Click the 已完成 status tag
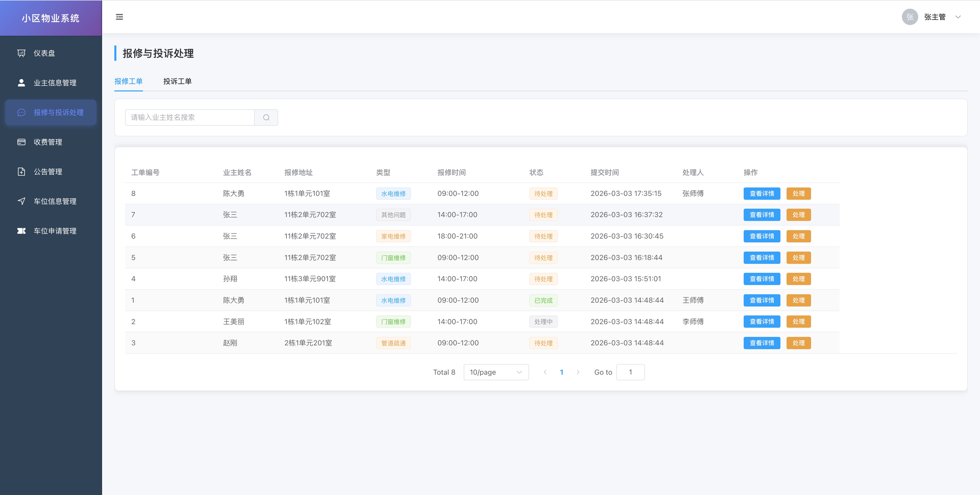The image size is (980, 495). (x=543, y=300)
